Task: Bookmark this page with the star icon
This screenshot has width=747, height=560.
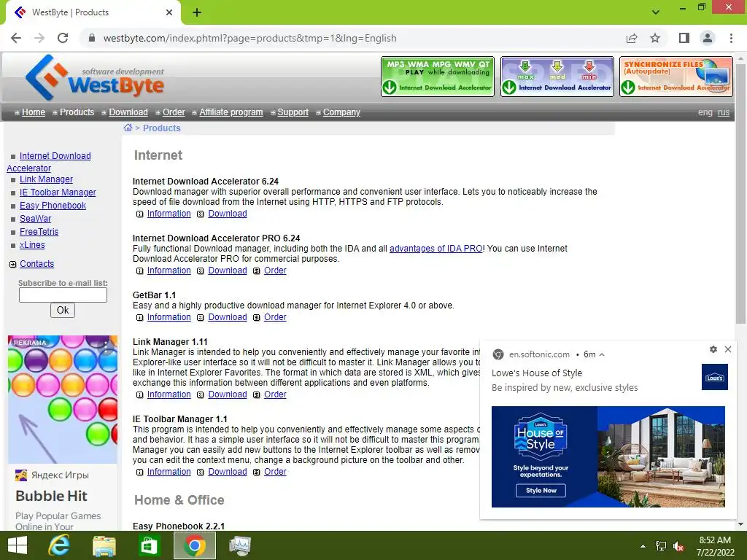Action: pos(655,38)
